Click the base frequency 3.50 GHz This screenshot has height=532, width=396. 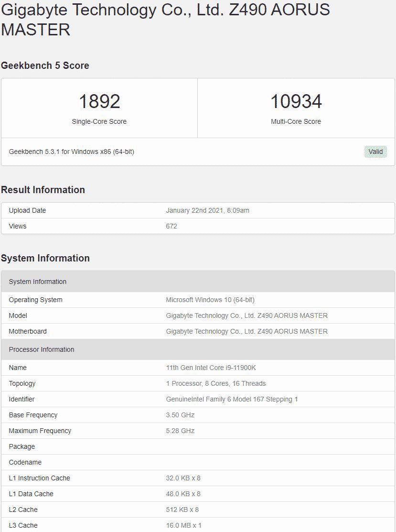(x=180, y=415)
